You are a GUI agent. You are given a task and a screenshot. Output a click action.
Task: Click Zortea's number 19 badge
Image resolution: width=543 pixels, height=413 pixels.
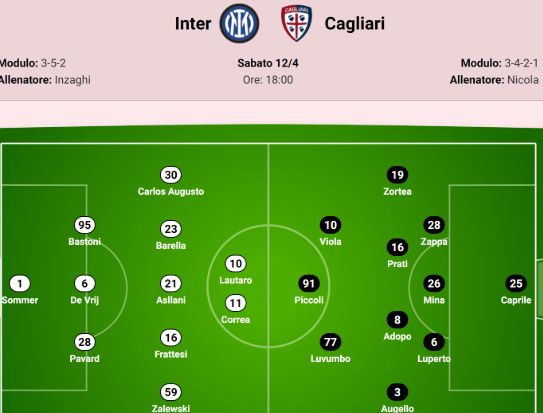point(397,175)
